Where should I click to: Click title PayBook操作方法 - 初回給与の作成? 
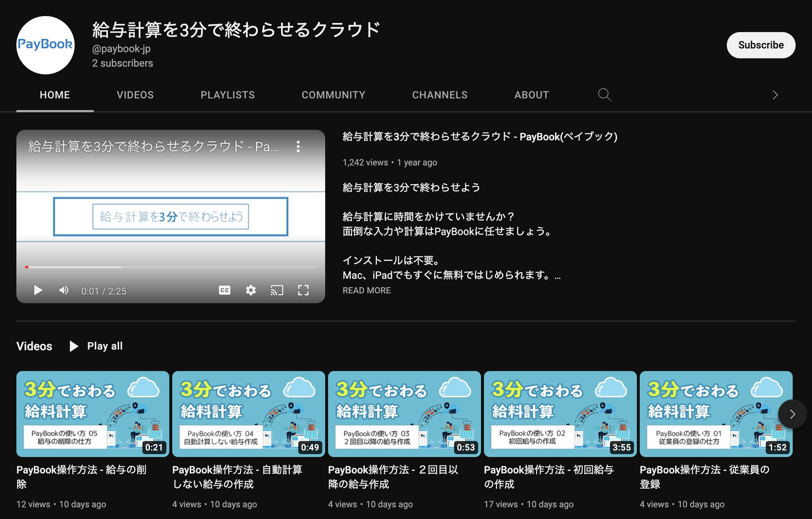coord(549,477)
